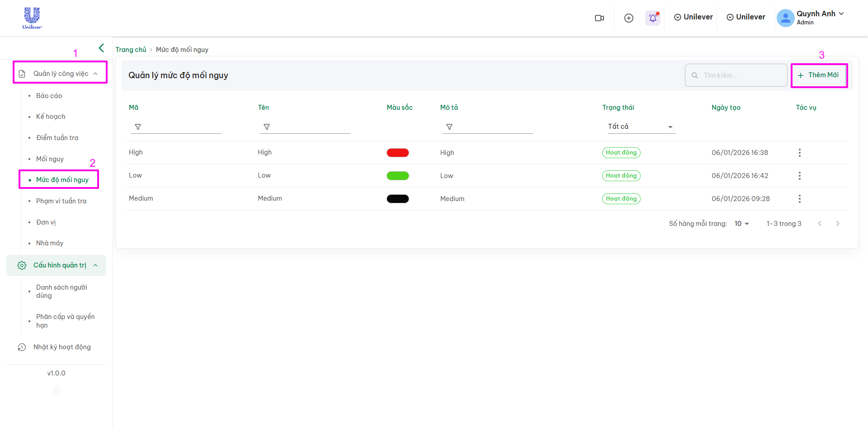The width and height of the screenshot is (868, 427).
Task: Collapse the sidebar with the left chevron
Action: click(x=101, y=48)
